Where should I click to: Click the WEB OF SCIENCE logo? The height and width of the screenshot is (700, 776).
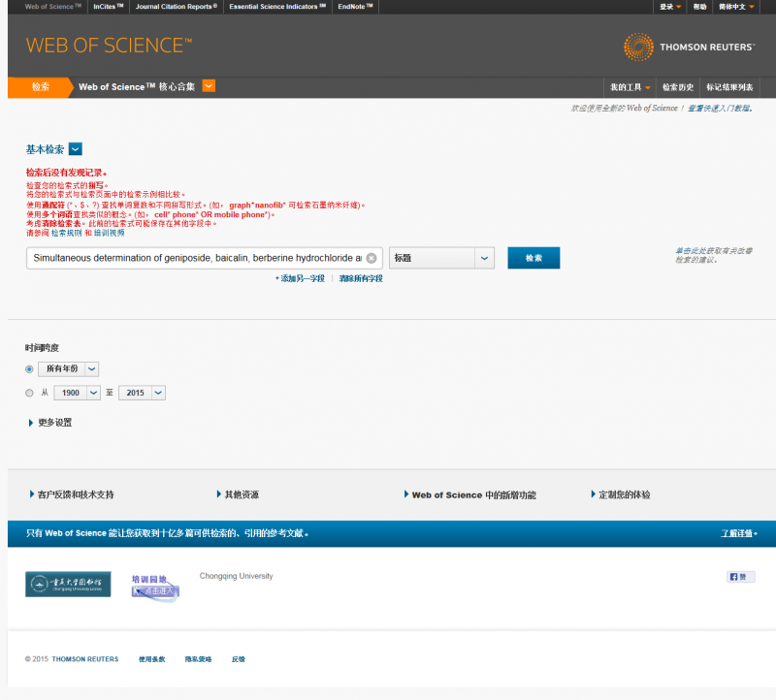tap(109, 46)
